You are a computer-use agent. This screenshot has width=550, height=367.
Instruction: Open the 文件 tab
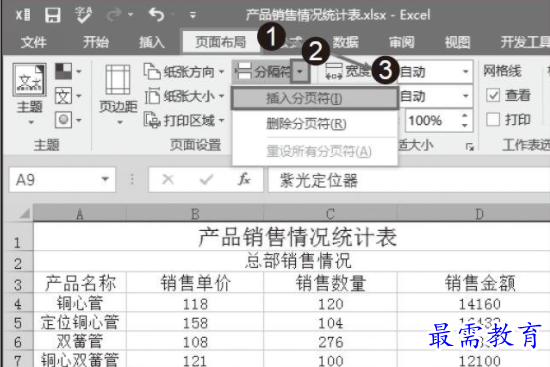click(34, 42)
